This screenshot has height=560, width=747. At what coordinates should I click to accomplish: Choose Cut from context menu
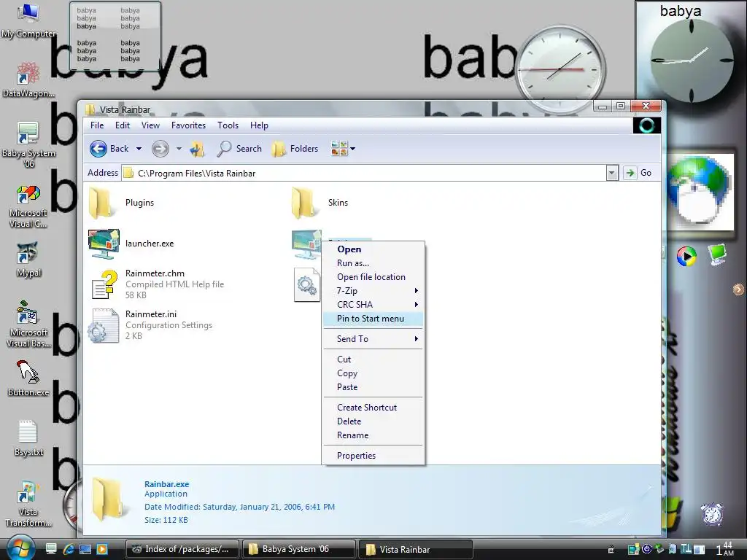point(373,359)
